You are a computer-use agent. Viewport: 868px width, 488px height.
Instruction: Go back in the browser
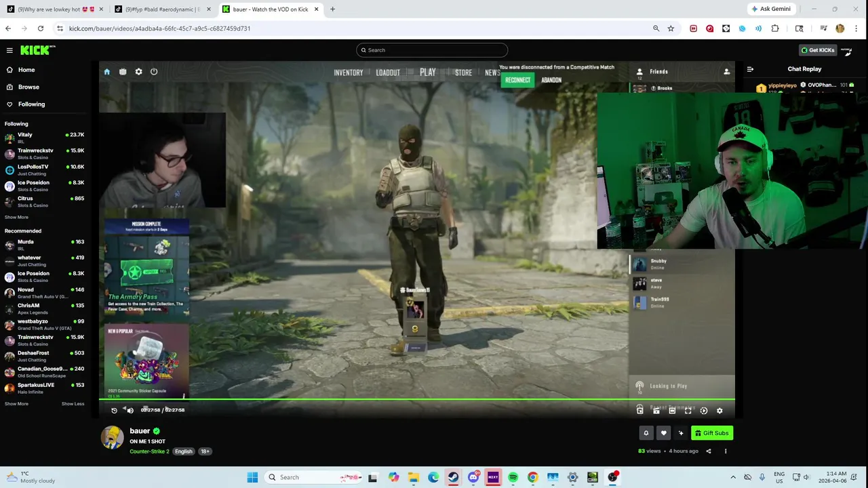click(x=8, y=28)
